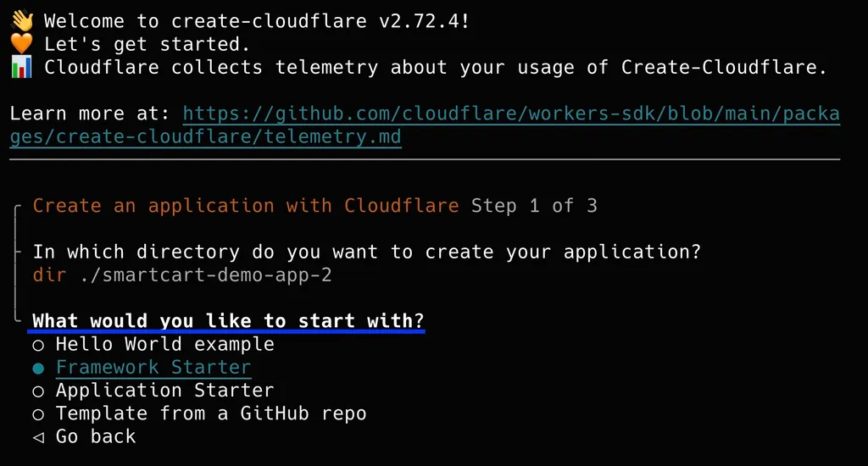The width and height of the screenshot is (868, 466).
Task: Choose the Application Starter radio option
Action: point(153,391)
